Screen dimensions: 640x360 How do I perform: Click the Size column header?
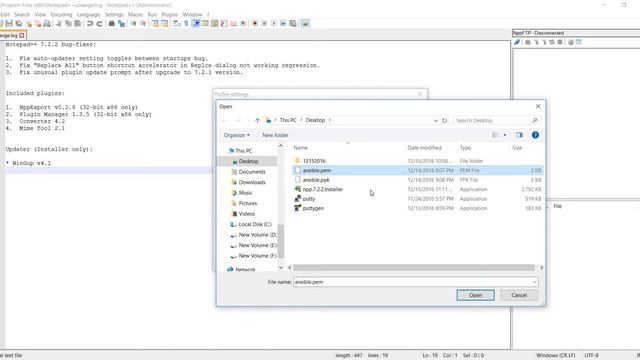(x=517, y=148)
